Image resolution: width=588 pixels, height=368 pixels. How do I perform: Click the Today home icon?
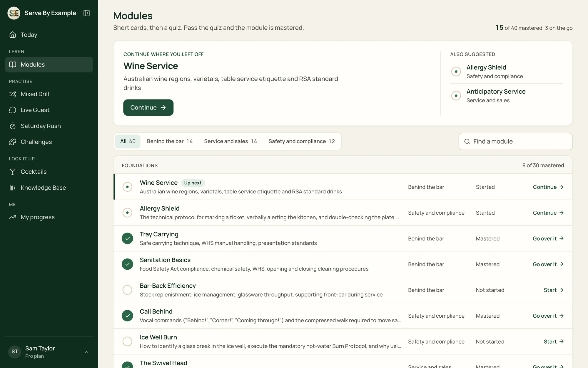pos(13,35)
